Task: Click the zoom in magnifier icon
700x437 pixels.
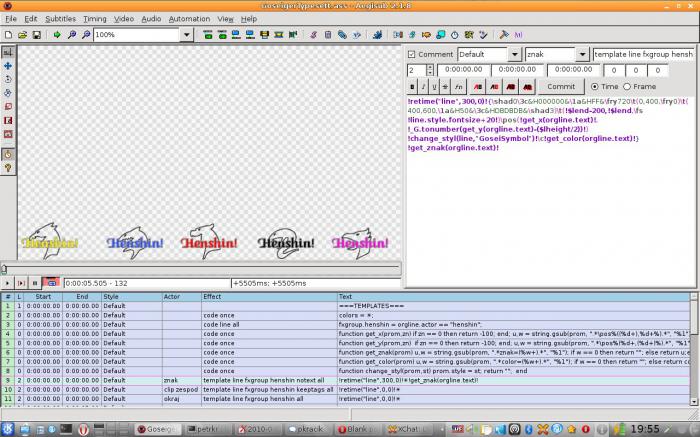Action: pyautogui.click(x=71, y=35)
